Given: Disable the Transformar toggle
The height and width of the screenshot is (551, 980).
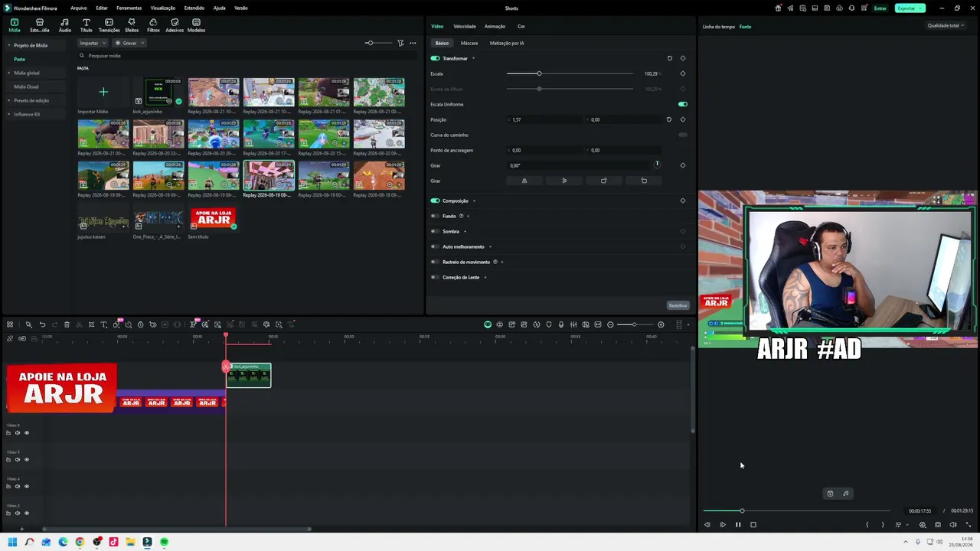Looking at the screenshot, I should (435, 58).
